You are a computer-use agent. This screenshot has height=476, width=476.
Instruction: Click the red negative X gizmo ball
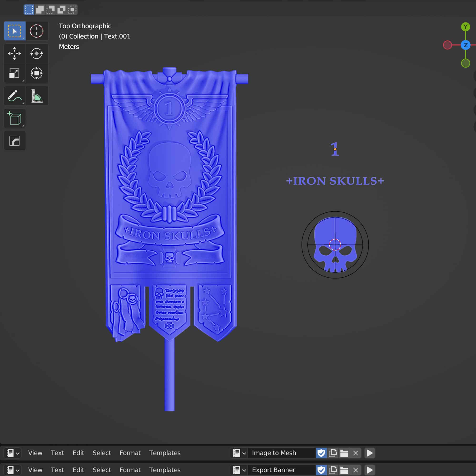[x=447, y=45]
